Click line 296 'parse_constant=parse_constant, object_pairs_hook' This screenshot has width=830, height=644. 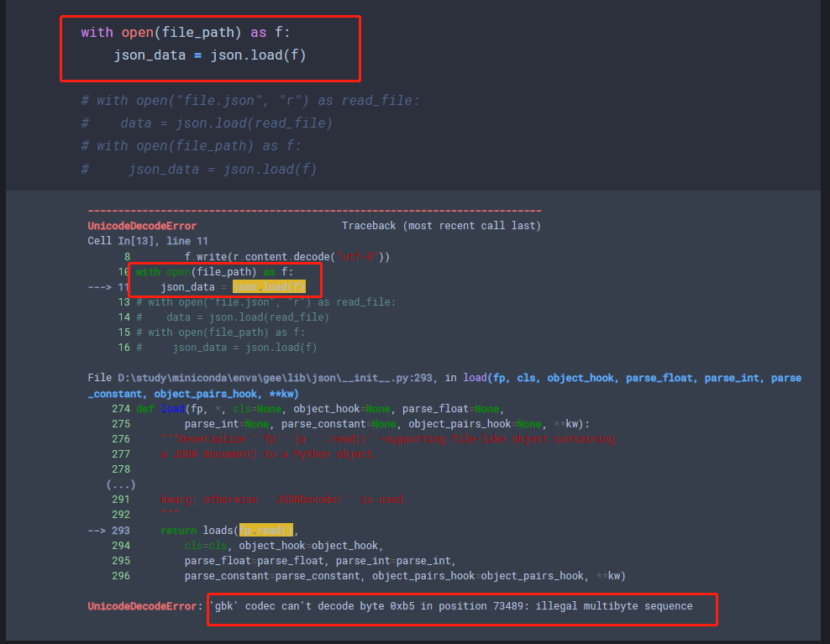coord(405,576)
